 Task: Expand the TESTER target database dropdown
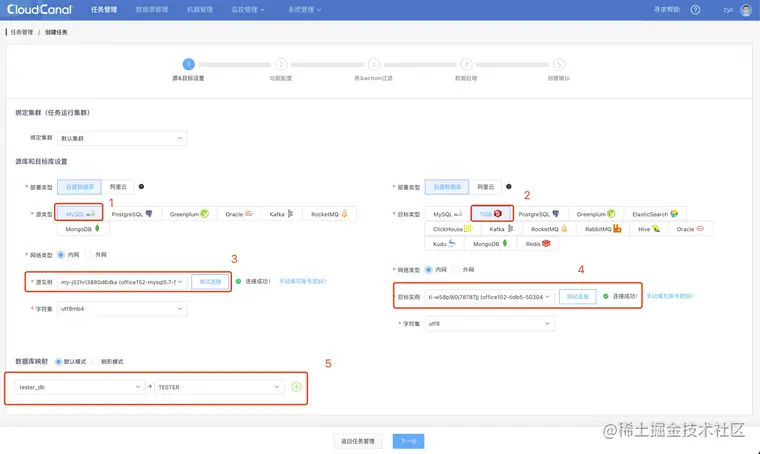pos(219,387)
